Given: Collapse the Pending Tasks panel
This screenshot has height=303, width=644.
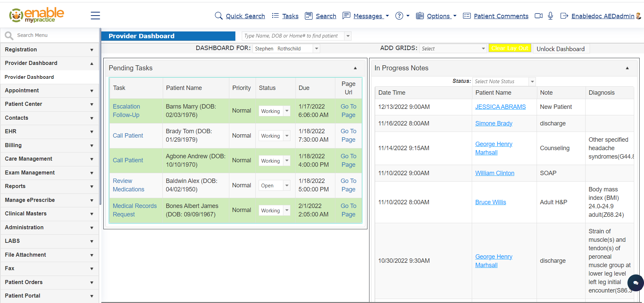Looking at the screenshot, I should coord(355,68).
